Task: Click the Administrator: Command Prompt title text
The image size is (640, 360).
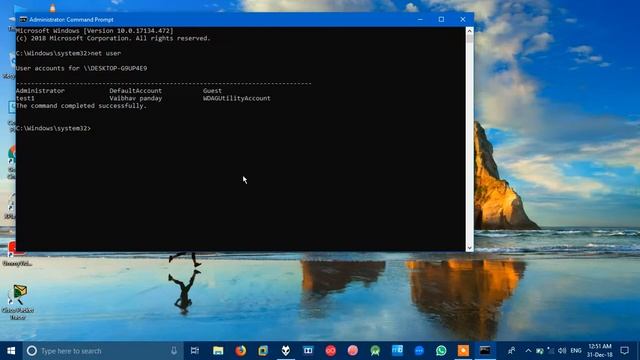Action: [71, 20]
